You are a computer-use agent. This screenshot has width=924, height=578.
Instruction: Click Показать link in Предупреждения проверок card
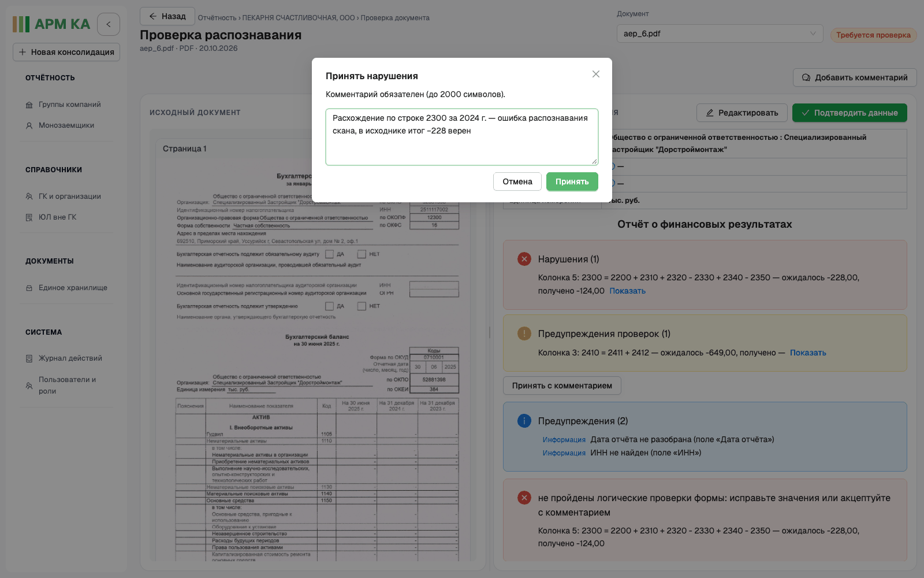[x=808, y=353]
